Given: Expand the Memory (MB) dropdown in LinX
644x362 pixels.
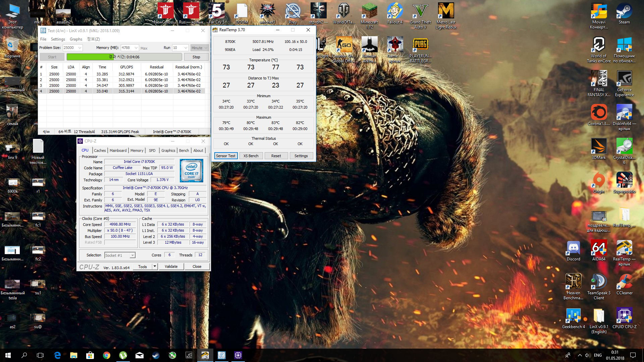Looking at the screenshot, I should click(136, 48).
